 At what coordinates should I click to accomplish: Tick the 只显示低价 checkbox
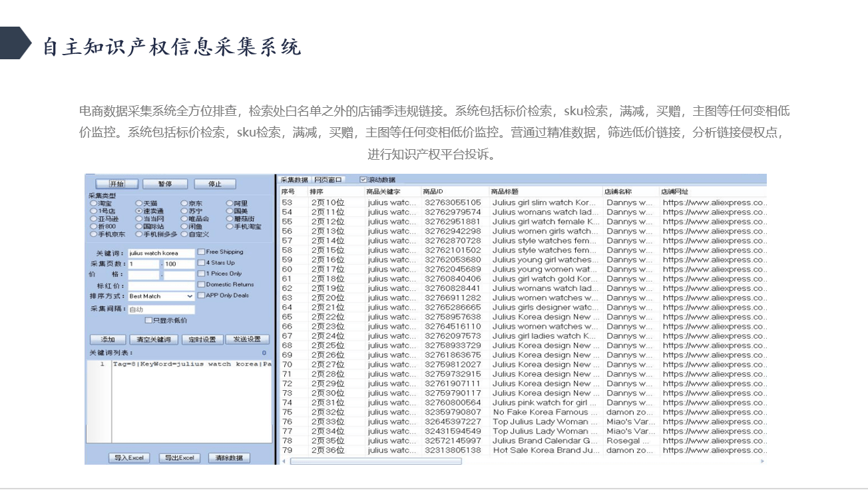(x=148, y=320)
